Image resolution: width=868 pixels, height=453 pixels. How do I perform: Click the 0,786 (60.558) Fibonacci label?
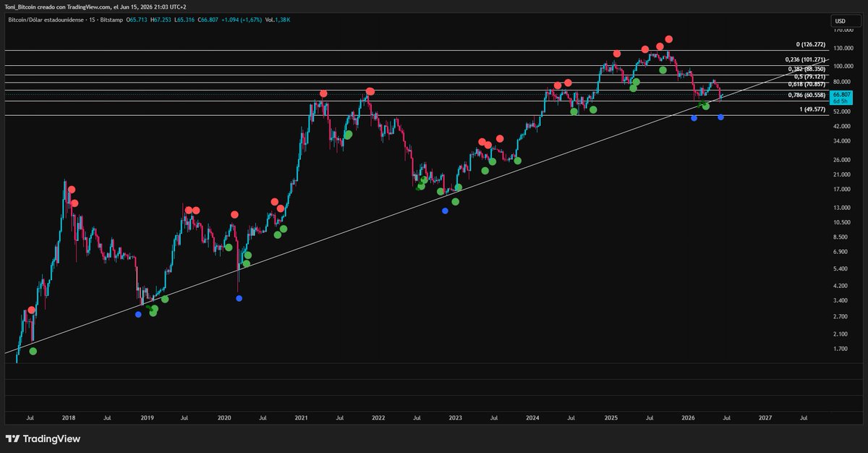tap(807, 95)
